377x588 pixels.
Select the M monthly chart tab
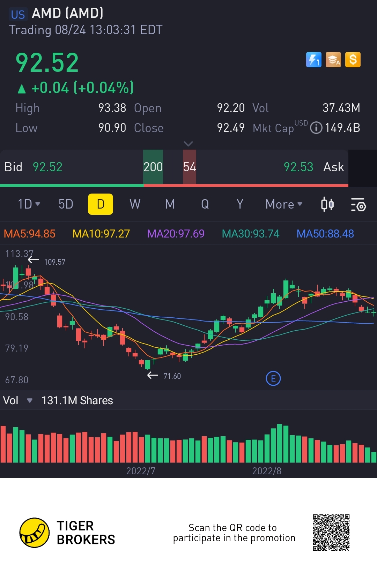170,204
